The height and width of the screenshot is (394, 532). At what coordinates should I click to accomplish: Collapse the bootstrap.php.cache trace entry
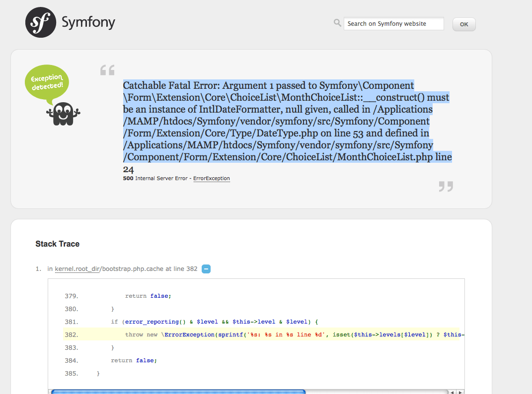pos(206,269)
